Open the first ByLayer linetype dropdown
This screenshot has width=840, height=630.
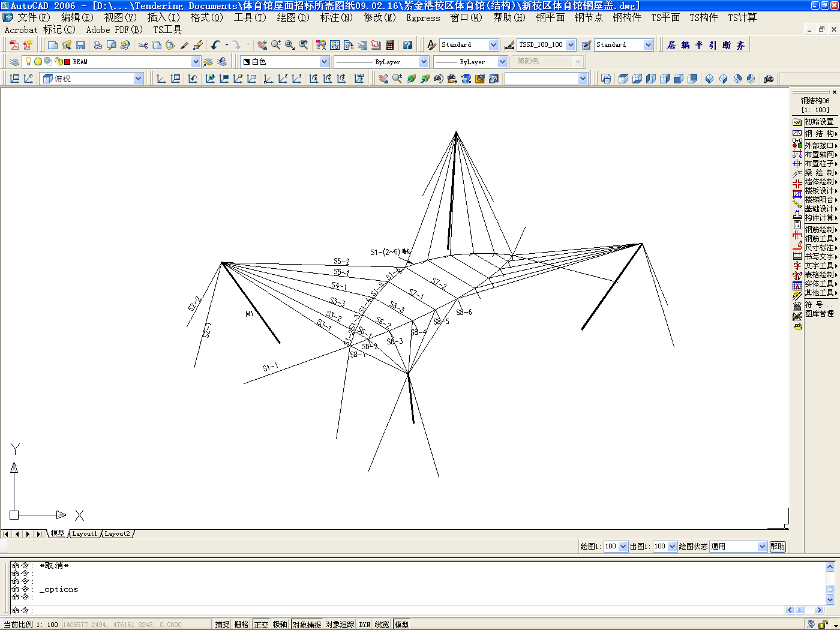(424, 62)
